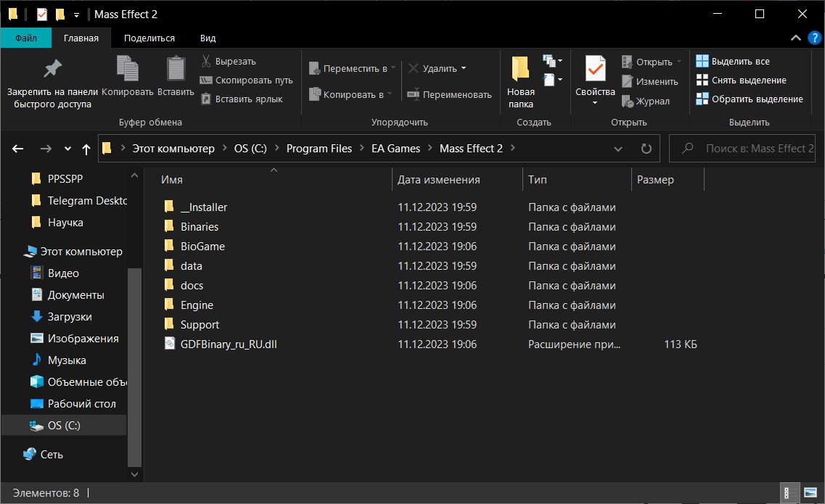Create a new folder with Новая папка

tap(520, 69)
